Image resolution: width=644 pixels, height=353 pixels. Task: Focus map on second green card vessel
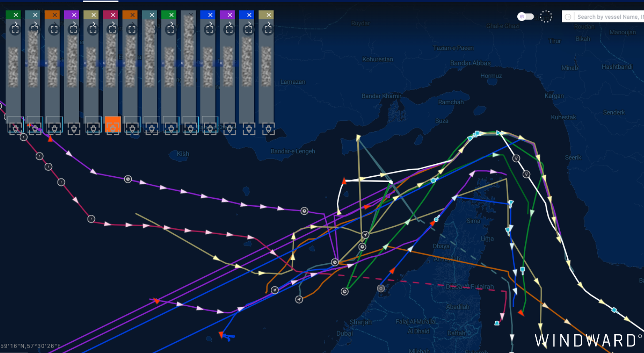170,30
